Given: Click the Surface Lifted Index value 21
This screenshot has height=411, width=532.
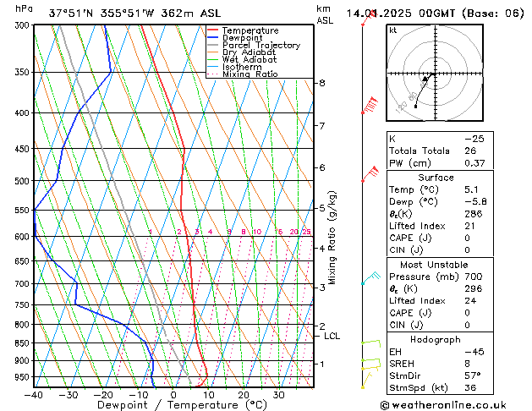Looking at the screenshot, I should 469,226.
